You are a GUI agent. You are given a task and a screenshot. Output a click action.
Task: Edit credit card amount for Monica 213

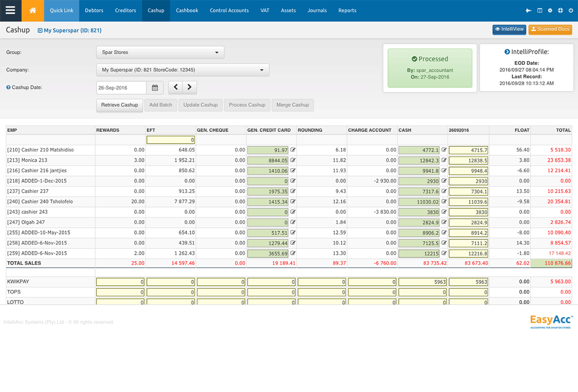(293, 160)
